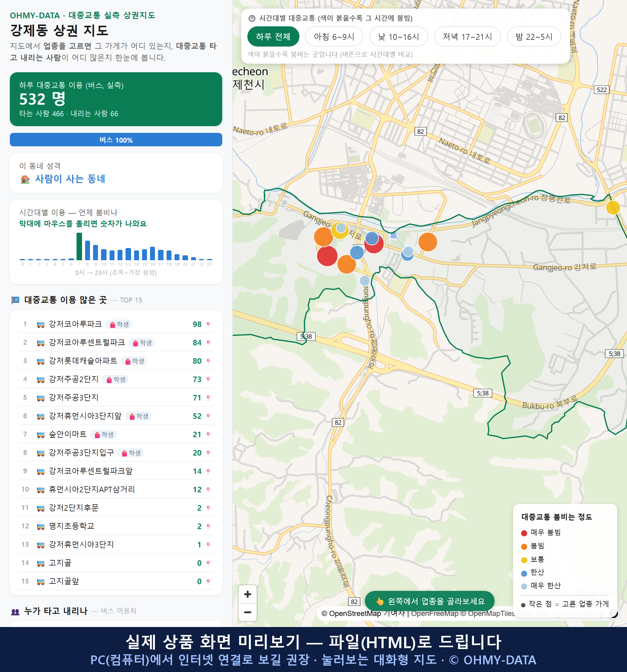
Task: Click the tallest green bar at hour 7
Action: [79, 246]
